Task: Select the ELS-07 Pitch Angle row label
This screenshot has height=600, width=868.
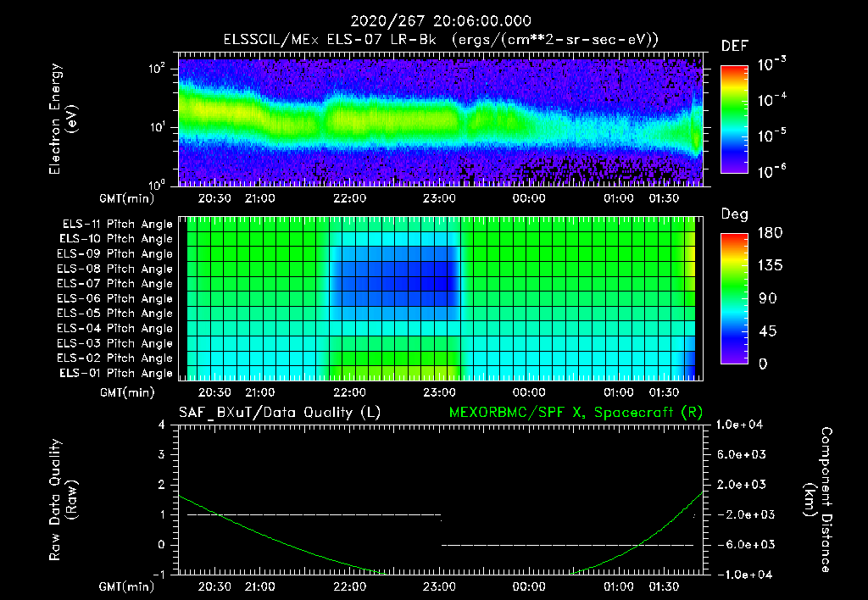Action: [x=115, y=283]
